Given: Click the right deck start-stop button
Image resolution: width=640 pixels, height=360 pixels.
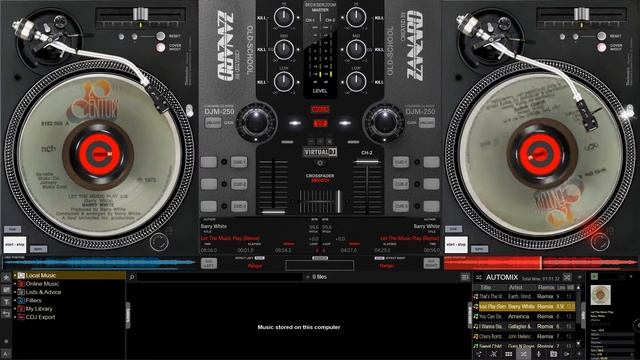Looking at the screenshot, I should click(456, 244).
